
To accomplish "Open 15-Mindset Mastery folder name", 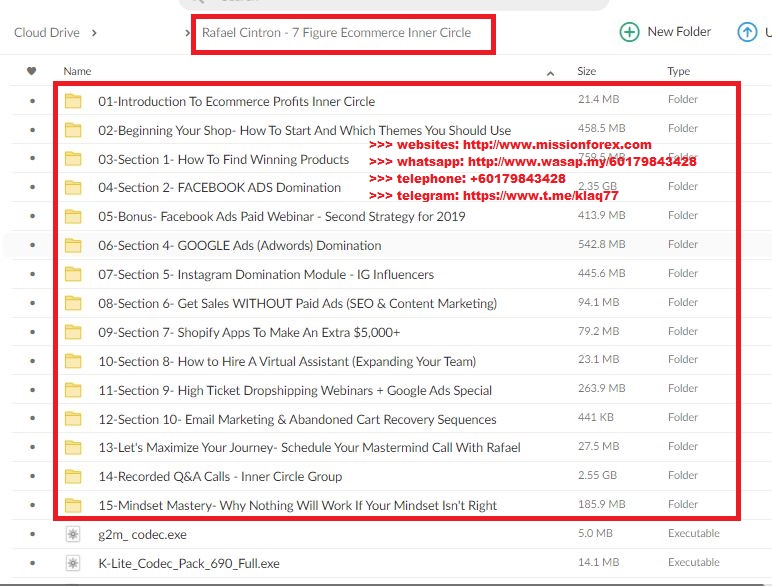I will click(297, 506).
